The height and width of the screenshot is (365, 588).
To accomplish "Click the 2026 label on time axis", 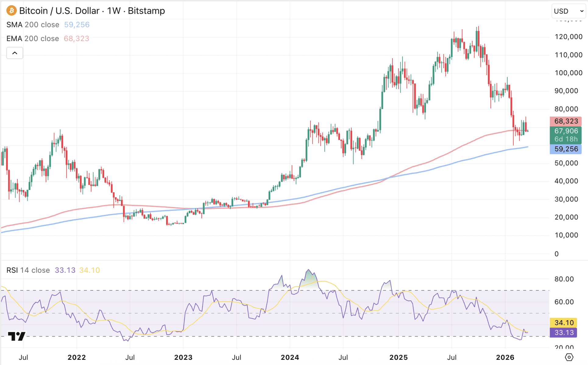I will (505, 357).
